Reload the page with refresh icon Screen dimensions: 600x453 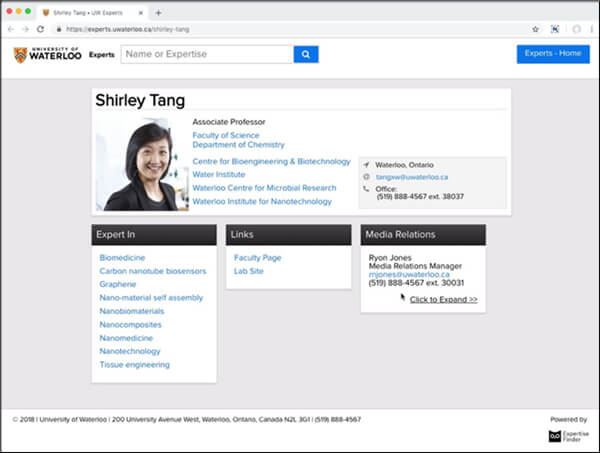click(x=40, y=29)
